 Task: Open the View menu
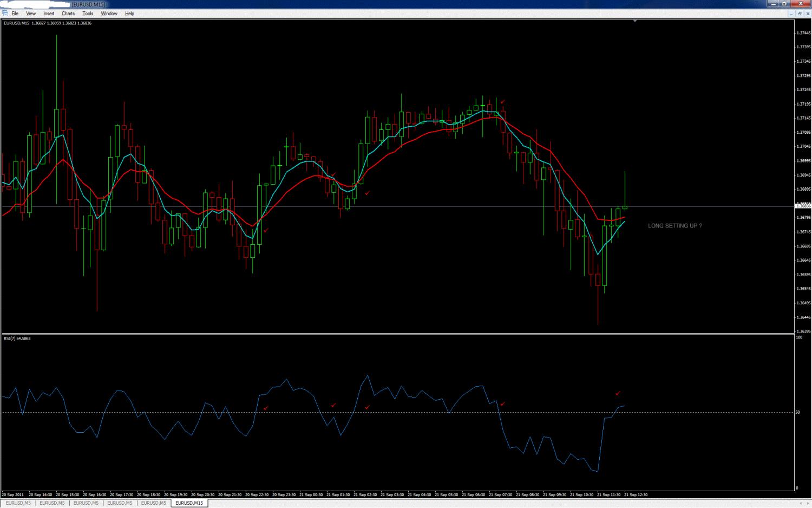[x=31, y=14]
